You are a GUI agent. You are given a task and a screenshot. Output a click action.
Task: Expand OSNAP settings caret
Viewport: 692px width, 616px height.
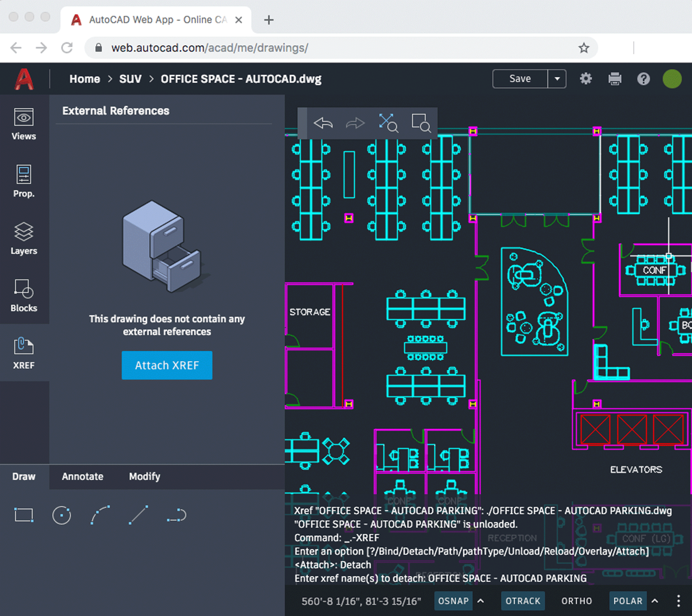[481, 601]
